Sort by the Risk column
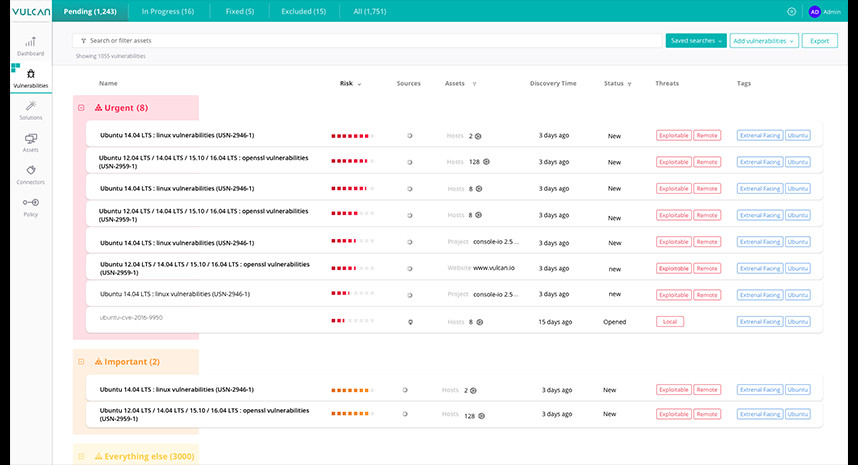 [350, 84]
